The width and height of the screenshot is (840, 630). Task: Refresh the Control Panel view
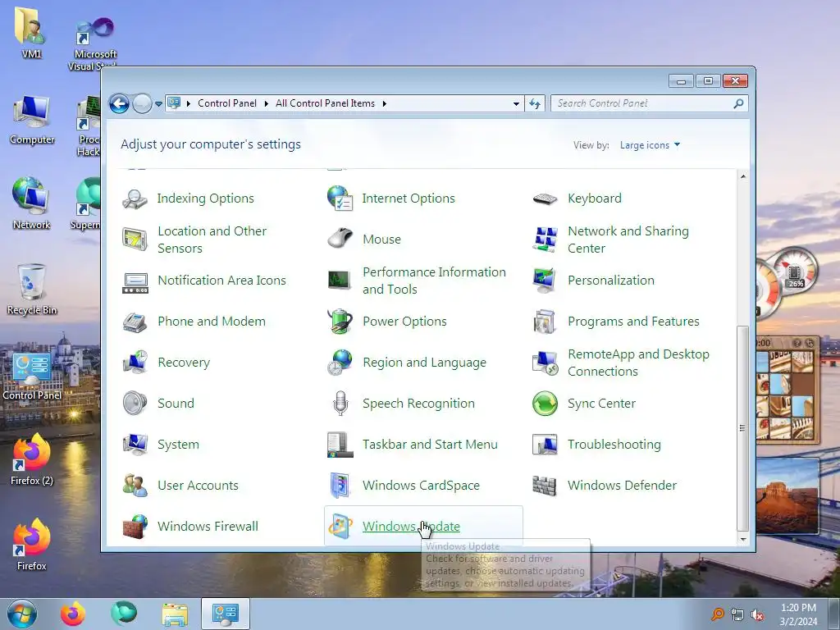pyautogui.click(x=535, y=103)
